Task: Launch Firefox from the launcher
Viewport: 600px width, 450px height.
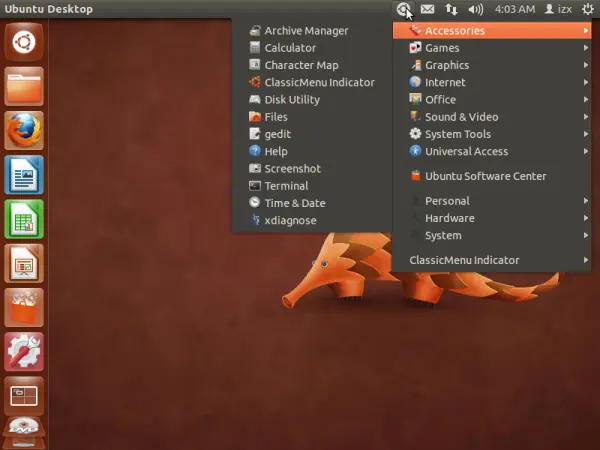Action: click(24, 130)
